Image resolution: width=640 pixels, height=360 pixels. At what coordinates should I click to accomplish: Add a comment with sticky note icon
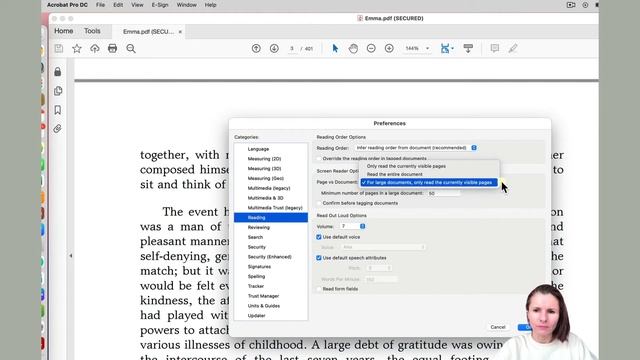(x=495, y=49)
